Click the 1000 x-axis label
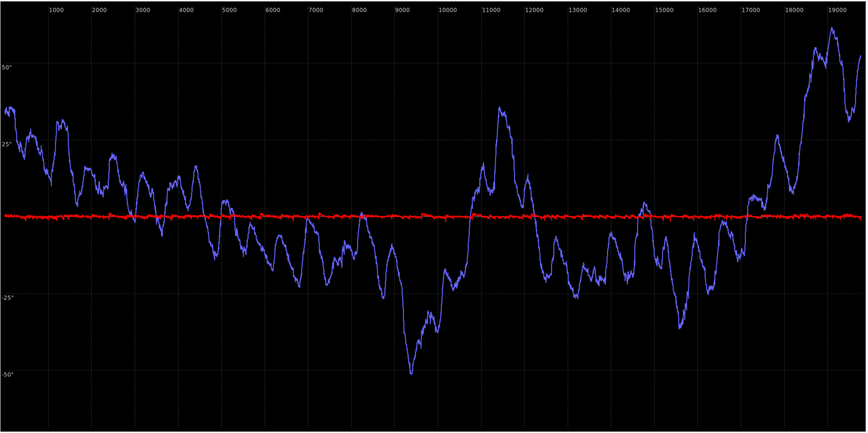Image resolution: width=868 pixels, height=433 pixels. [56, 10]
